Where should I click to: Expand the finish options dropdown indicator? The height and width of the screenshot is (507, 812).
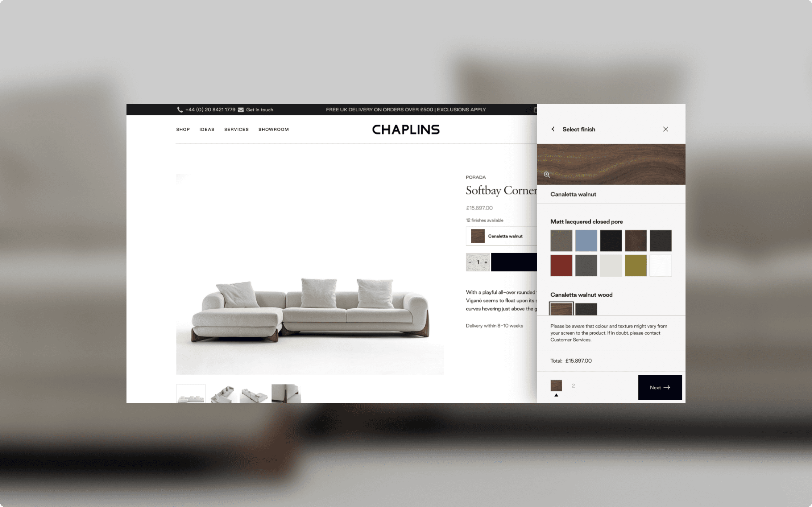coord(556,397)
